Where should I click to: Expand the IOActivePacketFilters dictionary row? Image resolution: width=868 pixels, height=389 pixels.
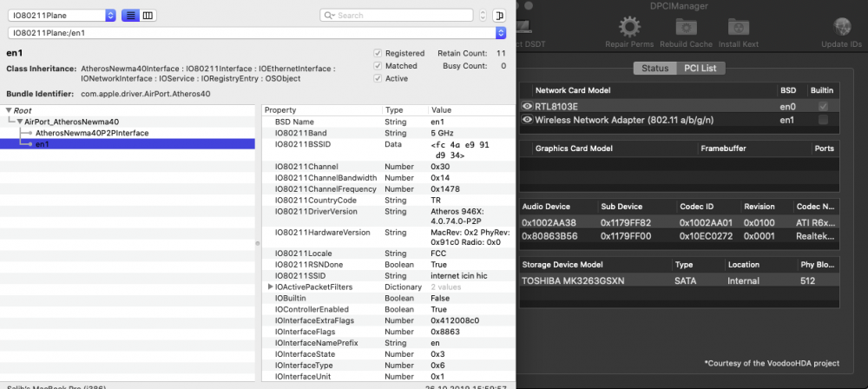coord(271,287)
